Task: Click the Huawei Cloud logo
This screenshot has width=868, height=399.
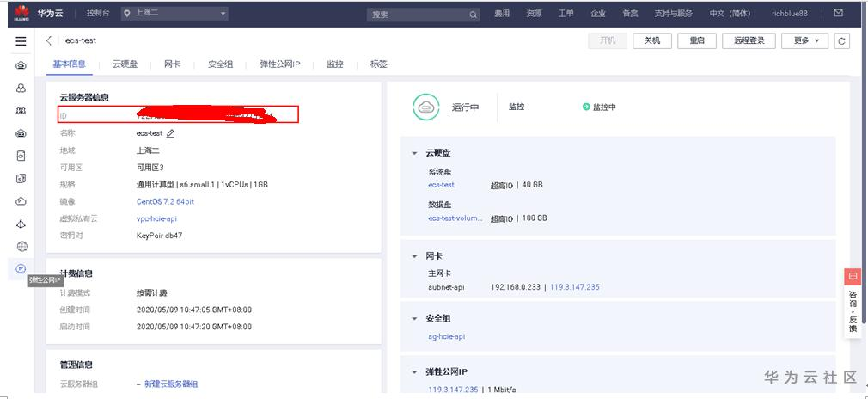Action: pos(22,13)
